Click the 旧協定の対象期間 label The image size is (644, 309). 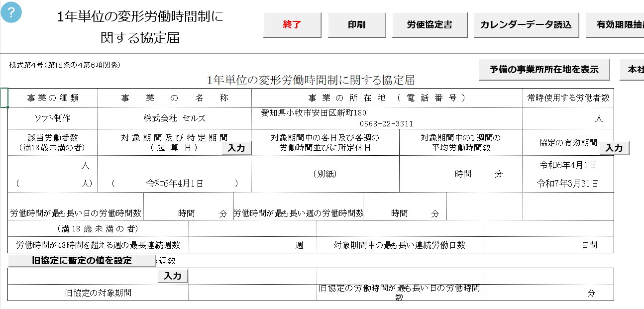click(98, 293)
